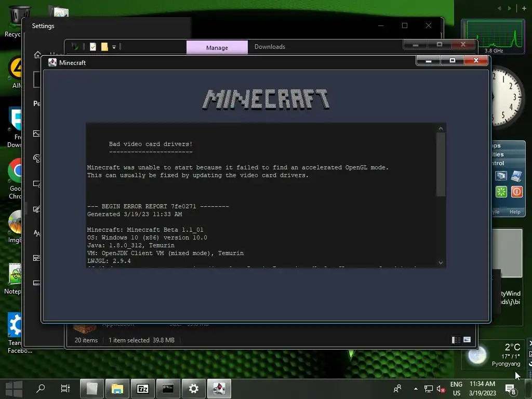The height and width of the screenshot is (399, 532).
Task: Click the muted volume icon in tray
Action: pyautogui.click(x=441, y=389)
